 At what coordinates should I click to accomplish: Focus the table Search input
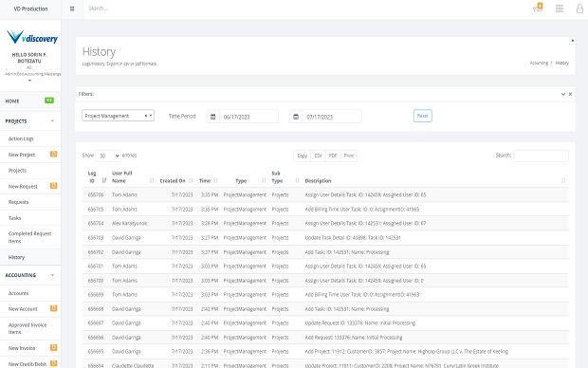pyautogui.click(x=541, y=156)
